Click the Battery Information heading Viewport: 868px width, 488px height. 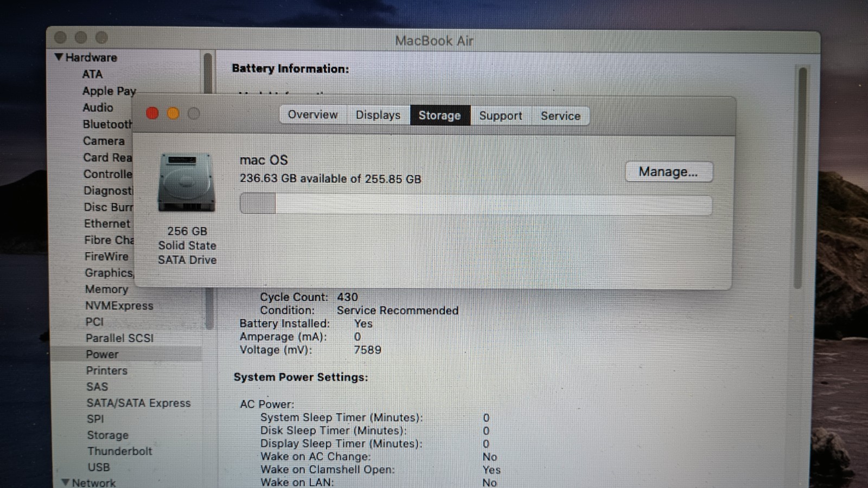pos(290,68)
